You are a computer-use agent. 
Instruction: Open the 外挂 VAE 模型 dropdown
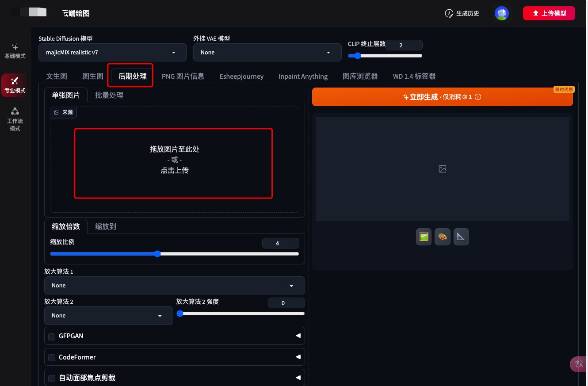(267, 53)
